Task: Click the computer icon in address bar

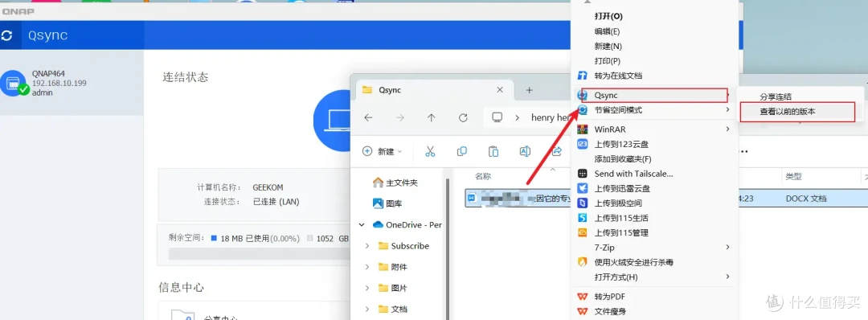Action: click(497, 117)
